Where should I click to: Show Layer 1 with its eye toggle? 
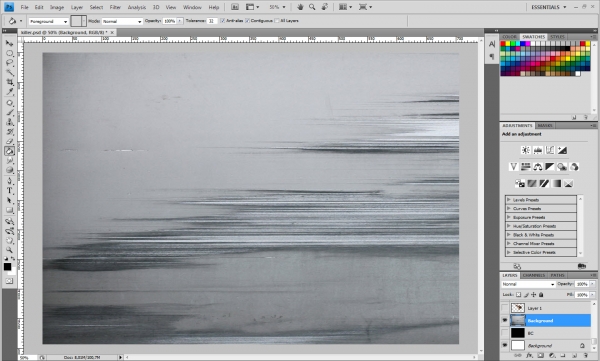point(505,308)
